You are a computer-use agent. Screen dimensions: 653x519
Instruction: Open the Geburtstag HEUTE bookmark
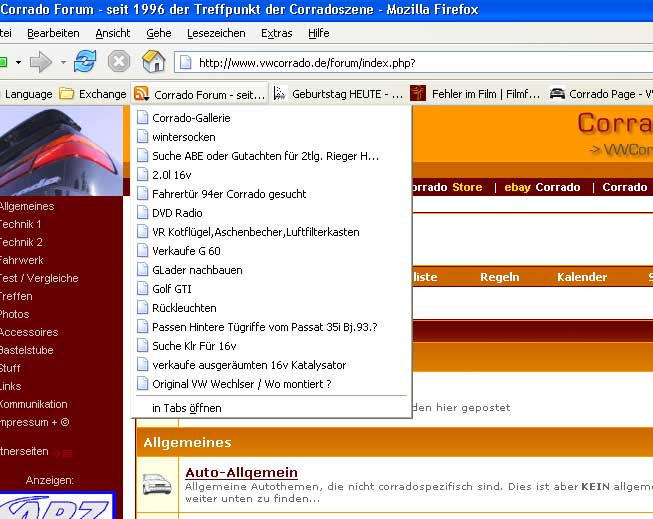click(338, 94)
